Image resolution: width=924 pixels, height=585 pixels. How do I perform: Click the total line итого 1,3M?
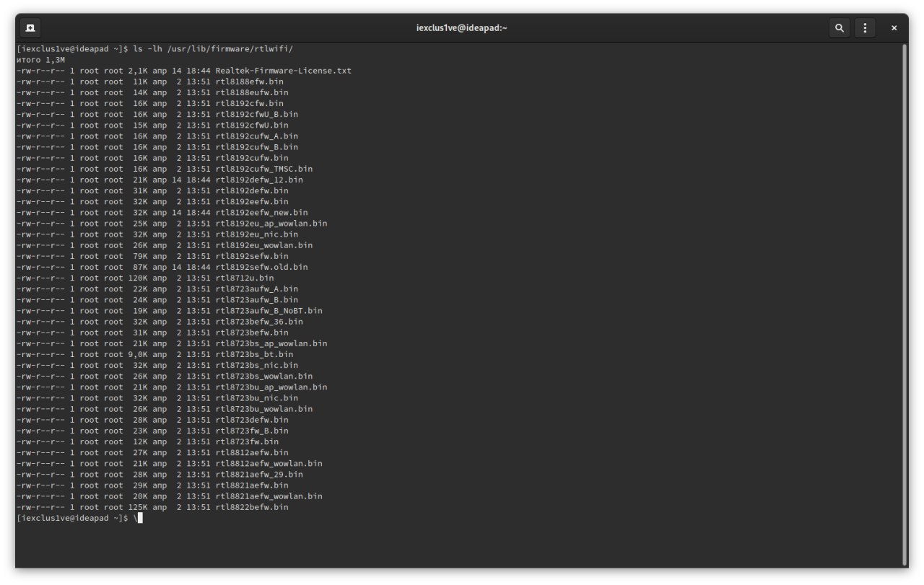(x=40, y=60)
